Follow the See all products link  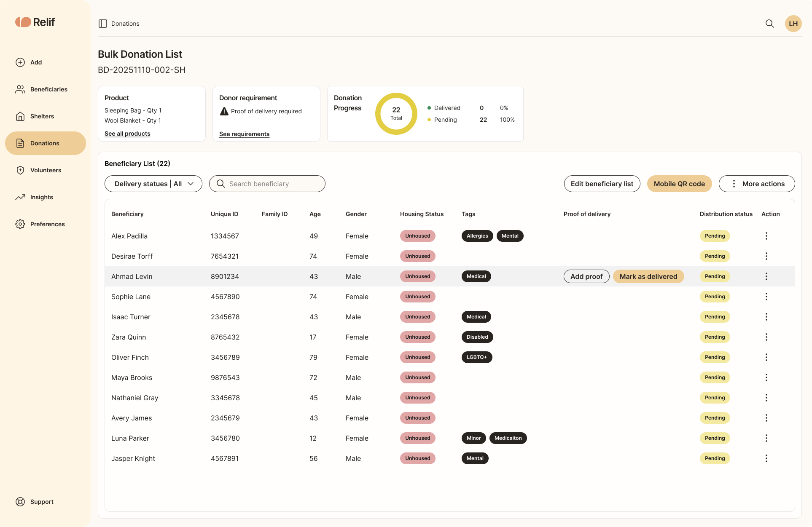pos(127,134)
